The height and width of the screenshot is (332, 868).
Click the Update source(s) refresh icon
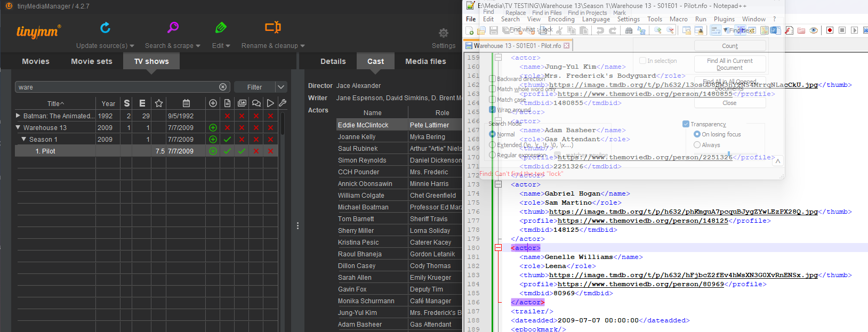tap(105, 28)
